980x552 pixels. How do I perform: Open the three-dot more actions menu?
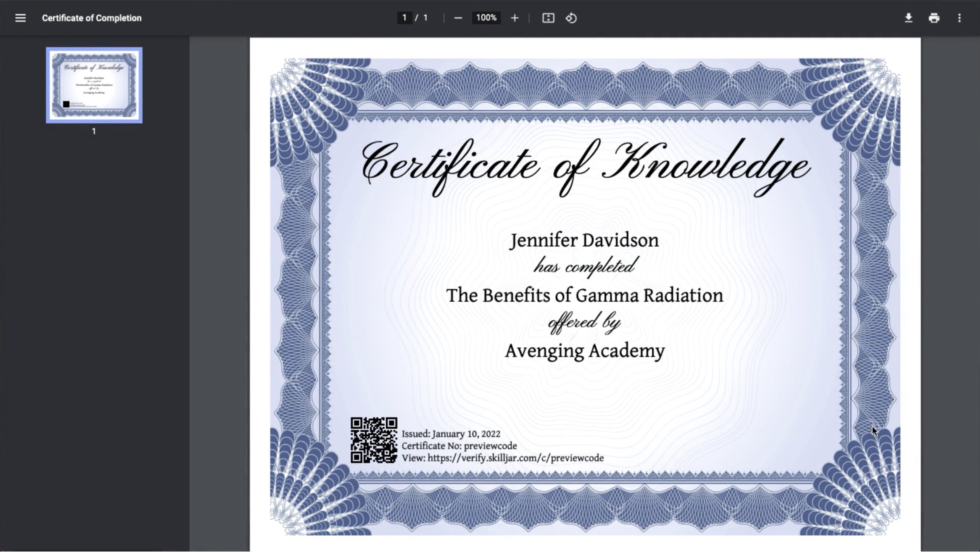(x=959, y=18)
